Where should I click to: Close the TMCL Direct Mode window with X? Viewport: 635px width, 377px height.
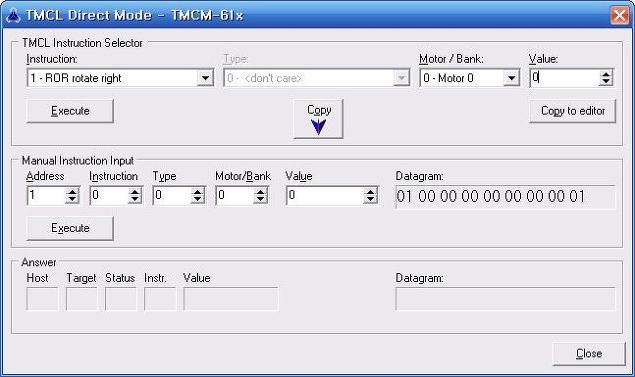[x=620, y=15]
